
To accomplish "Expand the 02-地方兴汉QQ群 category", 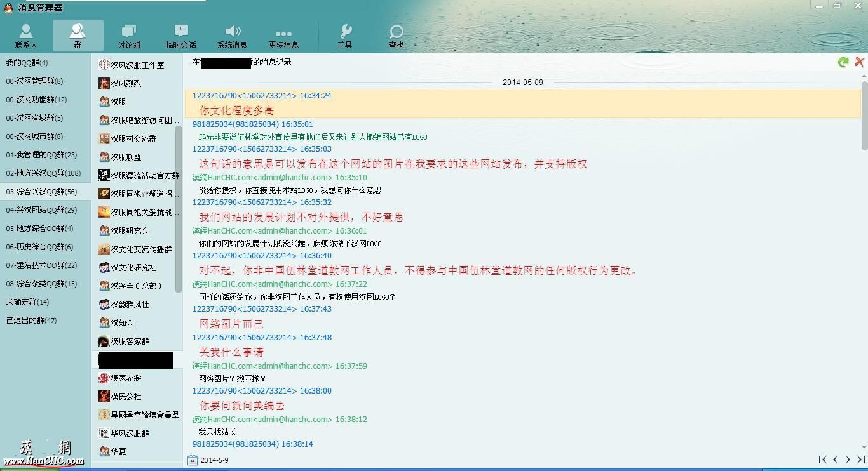I will coord(43,173).
